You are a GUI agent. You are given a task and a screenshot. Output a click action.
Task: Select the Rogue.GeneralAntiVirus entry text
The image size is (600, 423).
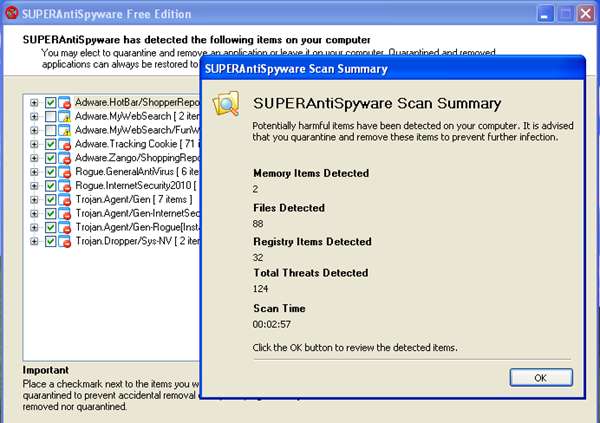click(137, 171)
